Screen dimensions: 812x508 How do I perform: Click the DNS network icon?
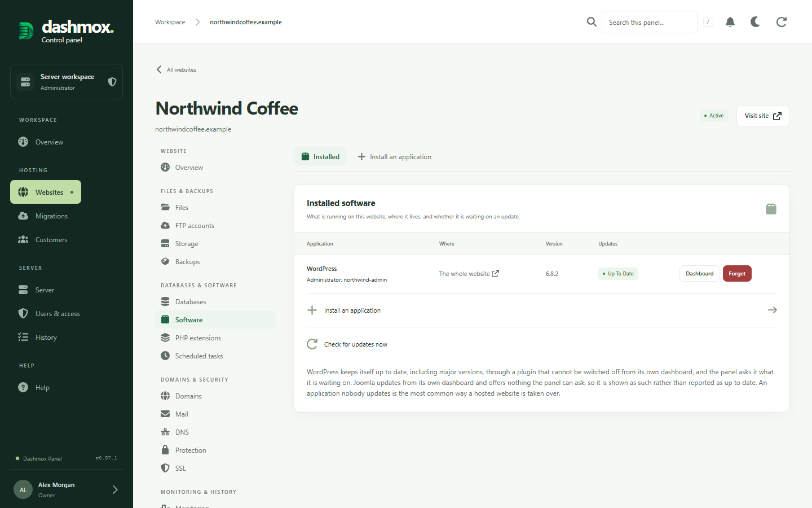click(165, 432)
